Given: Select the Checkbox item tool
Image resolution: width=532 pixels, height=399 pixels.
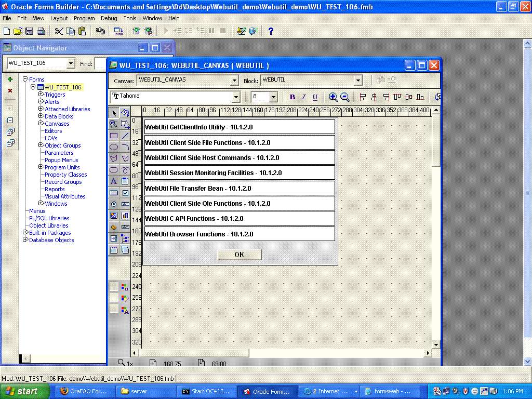Looking at the screenshot, I should click(x=125, y=193).
